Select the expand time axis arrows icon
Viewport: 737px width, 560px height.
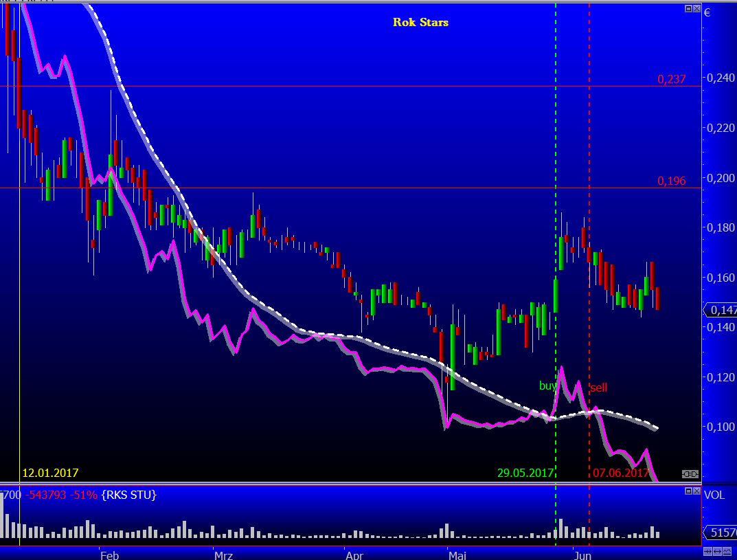tap(717, 551)
